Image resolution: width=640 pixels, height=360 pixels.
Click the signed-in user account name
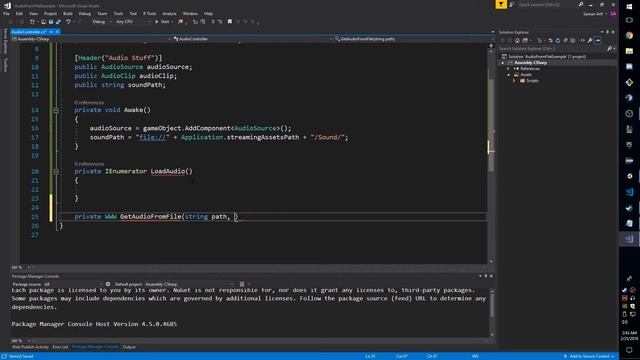click(593, 14)
